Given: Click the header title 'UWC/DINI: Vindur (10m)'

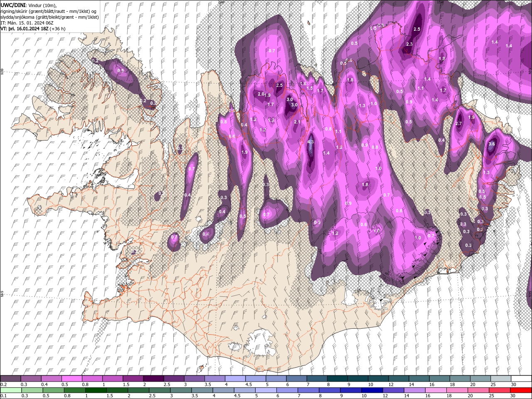Looking at the screenshot, I should pyautogui.click(x=29, y=5).
